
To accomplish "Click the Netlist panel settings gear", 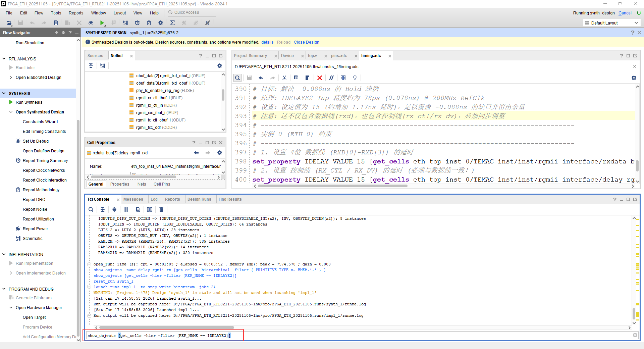I will tap(220, 66).
